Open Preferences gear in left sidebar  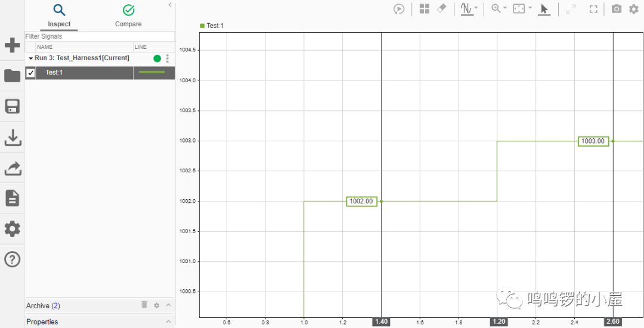(12, 228)
